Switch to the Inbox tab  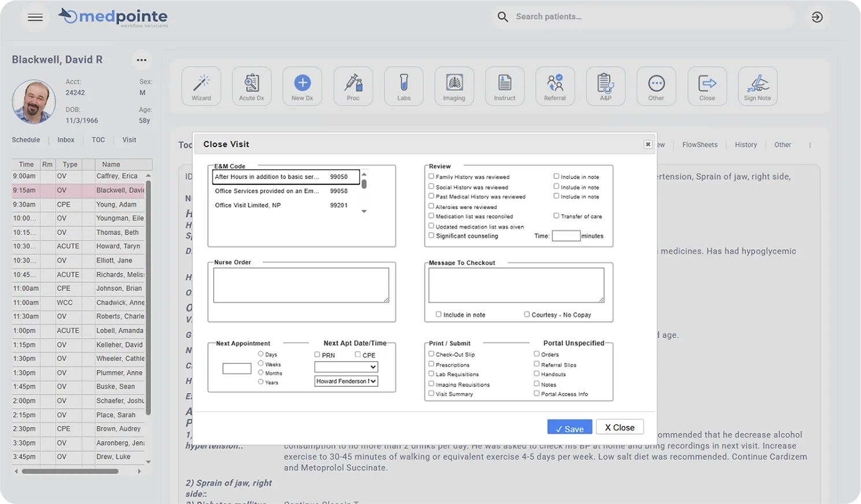point(66,140)
